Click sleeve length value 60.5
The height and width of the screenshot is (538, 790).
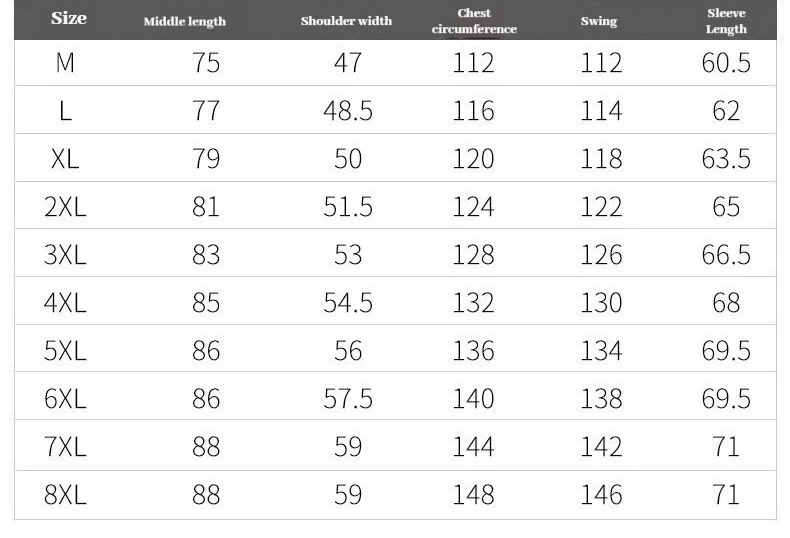726,63
